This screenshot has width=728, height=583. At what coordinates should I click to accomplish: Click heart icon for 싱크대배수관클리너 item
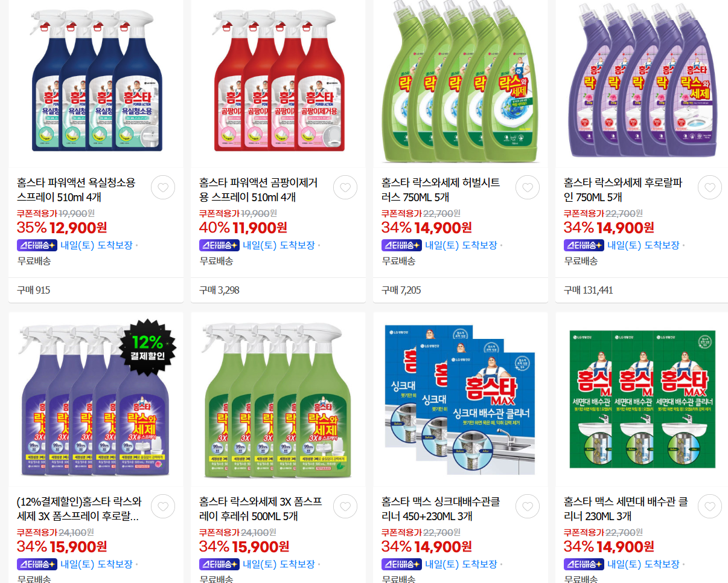tap(528, 506)
